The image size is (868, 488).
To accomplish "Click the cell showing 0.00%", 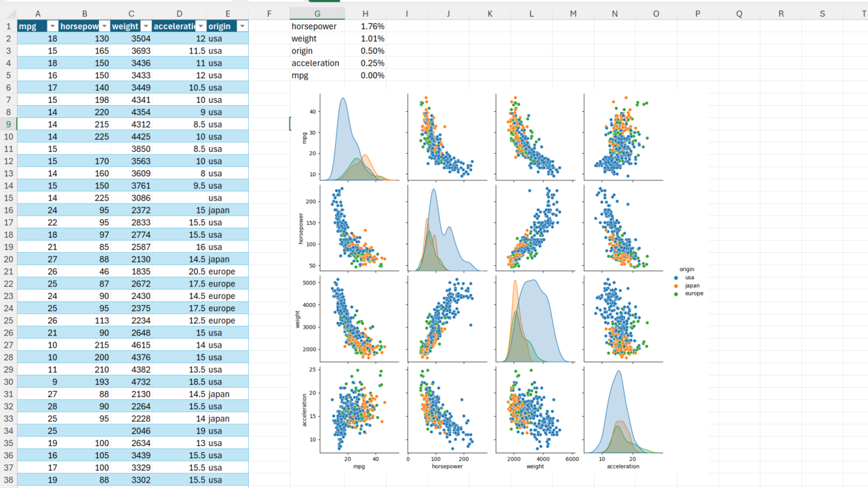I will (365, 75).
